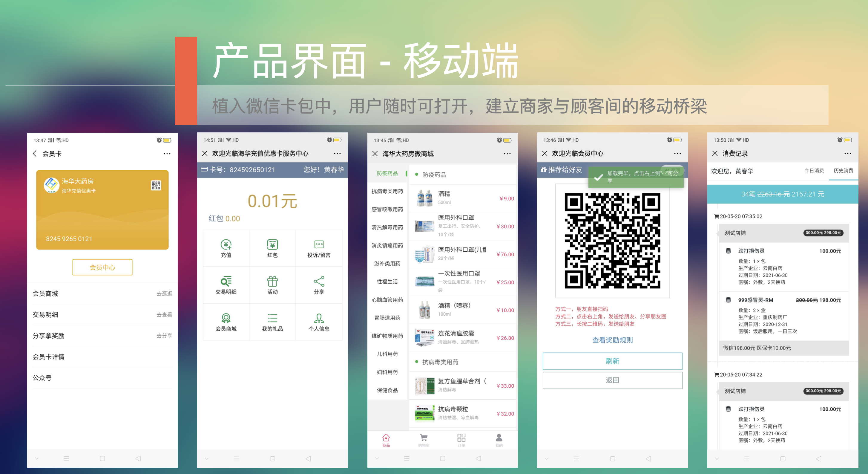868x474 pixels.
Task: Tap the 订单 orders tab
Action: click(x=461, y=440)
